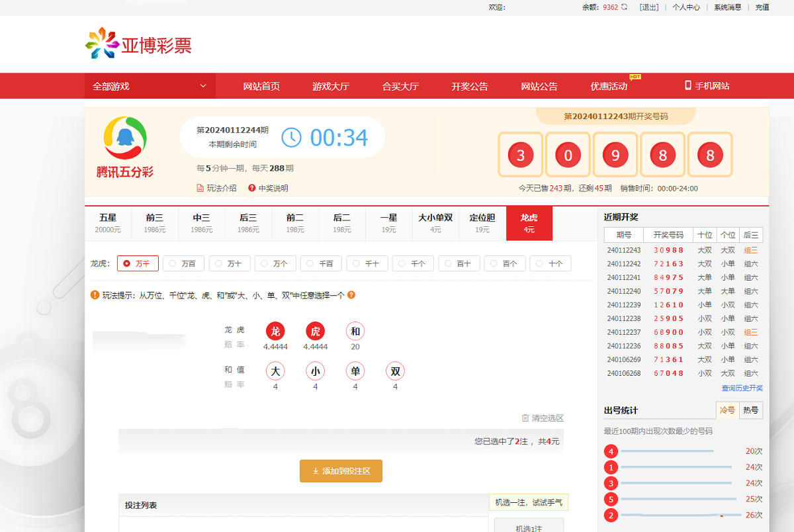The height and width of the screenshot is (532, 794).
Task: Click draw result 84975 in recent draws
Action: click(669, 278)
